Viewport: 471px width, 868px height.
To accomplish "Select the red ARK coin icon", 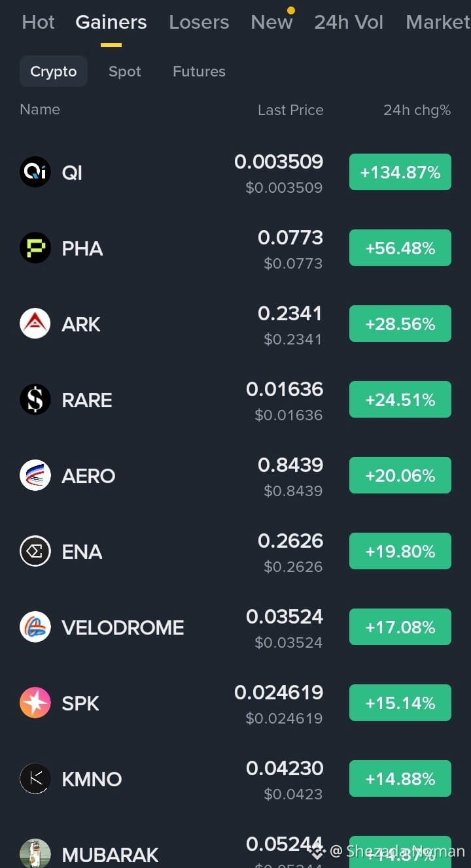I will pyautogui.click(x=35, y=324).
